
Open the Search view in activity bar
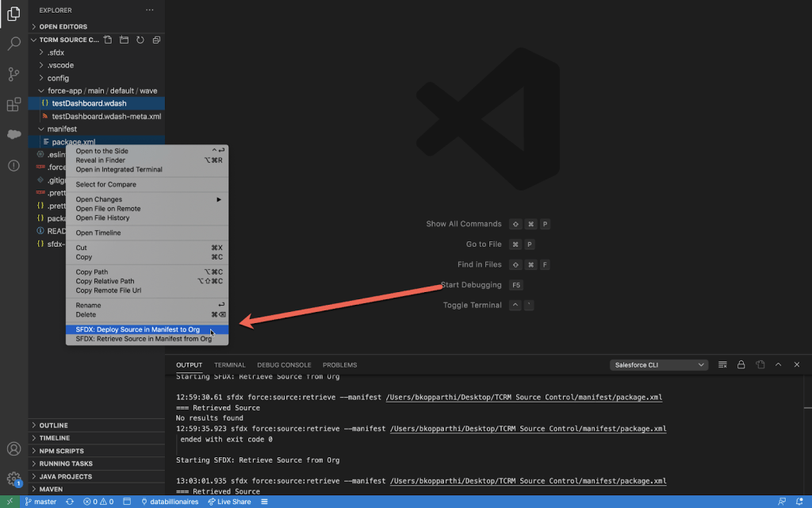tap(13, 44)
